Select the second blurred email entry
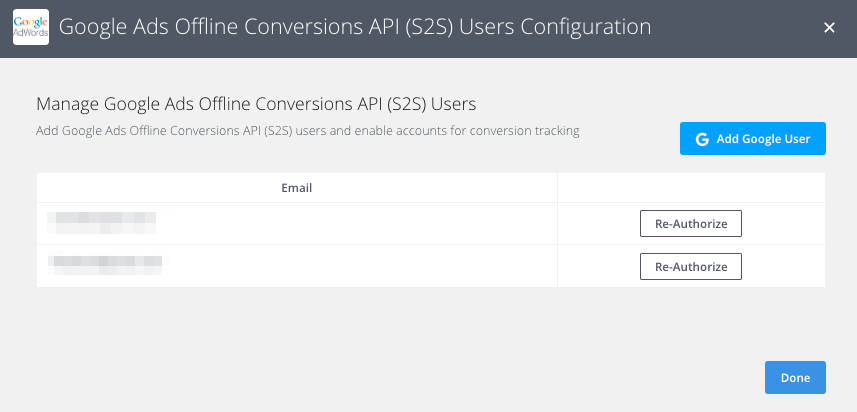The width and height of the screenshot is (857, 412). pos(104,265)
